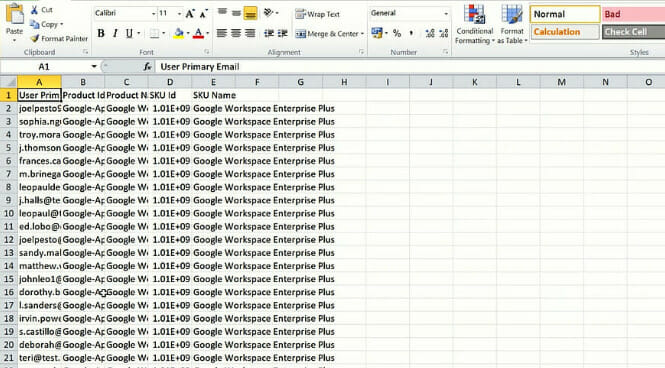Open the Font Color dropdown arrow
665x368 pixels.
tap(207, 33)
